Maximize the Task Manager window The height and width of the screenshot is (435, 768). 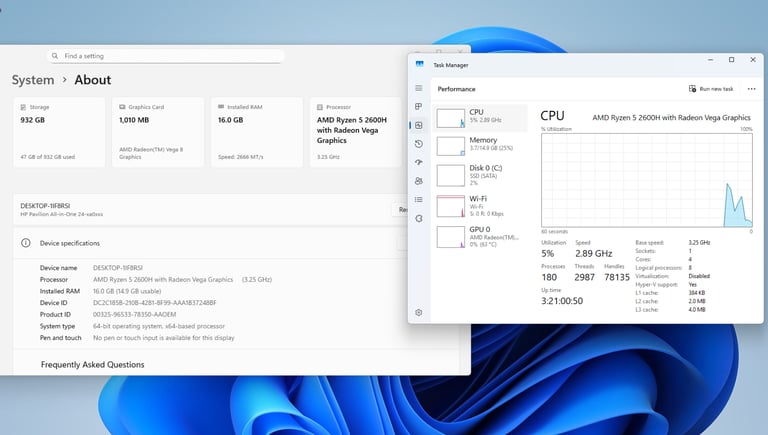click(731, 60)
